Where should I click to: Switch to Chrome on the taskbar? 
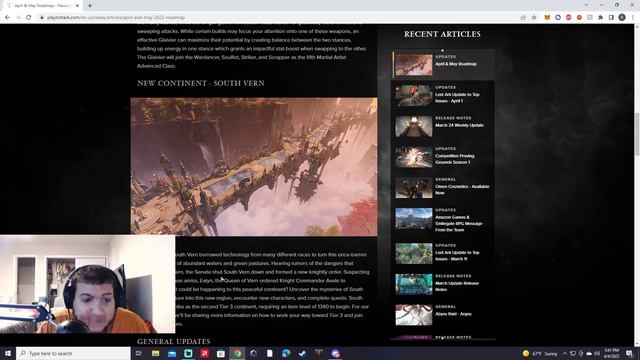tap(237, 353)
